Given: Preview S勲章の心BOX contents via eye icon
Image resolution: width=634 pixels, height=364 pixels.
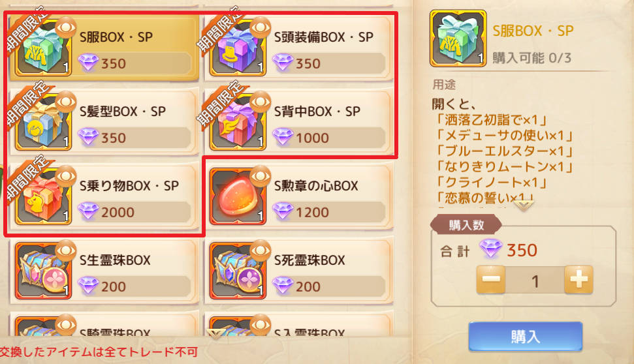Looking at the screenshot, I should point(260,175).
